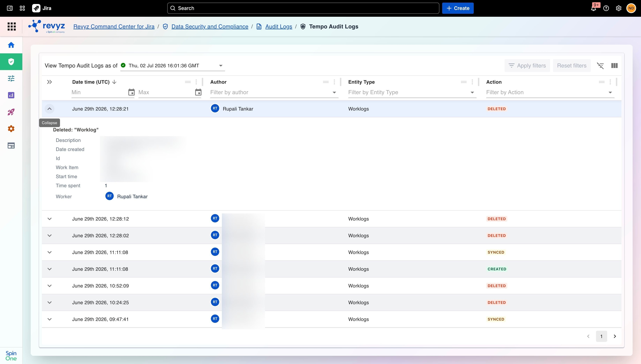Click the Author column header
This screenshot has width=641, height=364.
(218, 82)
